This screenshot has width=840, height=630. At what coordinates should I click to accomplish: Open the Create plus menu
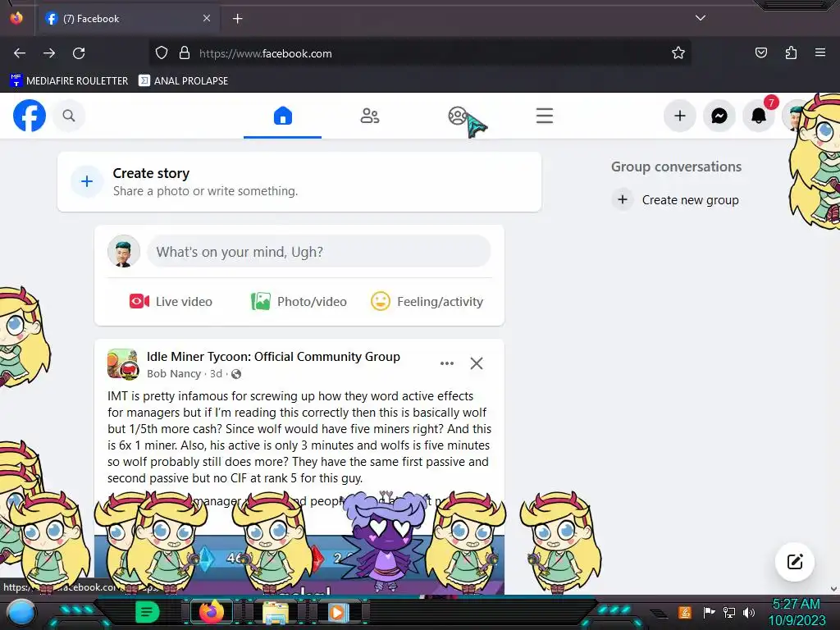click(x=680, y=116)
